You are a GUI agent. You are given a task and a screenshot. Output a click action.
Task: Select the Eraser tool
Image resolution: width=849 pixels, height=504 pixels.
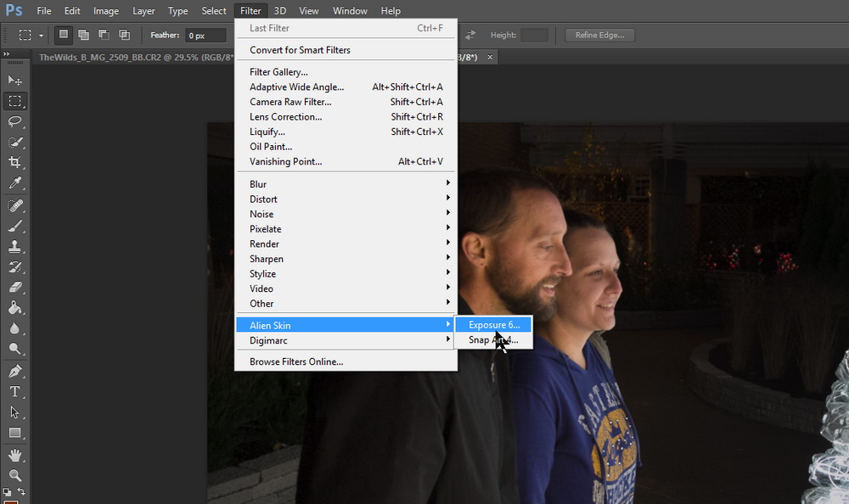pyautogui.click(x=14, y=288)
